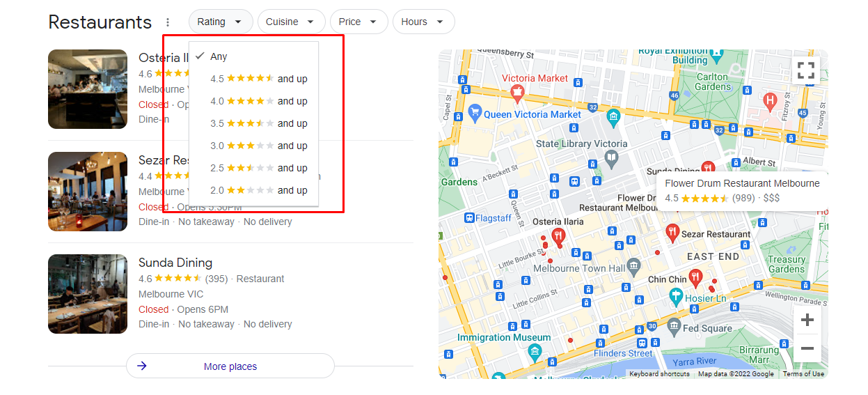Click Fed Square map pin

tap(673, 326)
